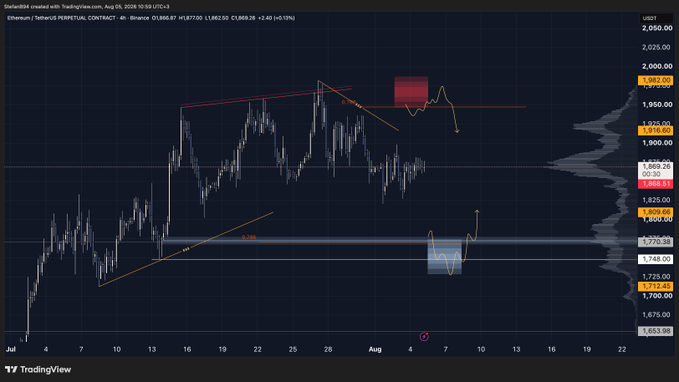Click the Jul label on time axis
This screenshot has height=382, width=679.
click(x=11, y=349)
